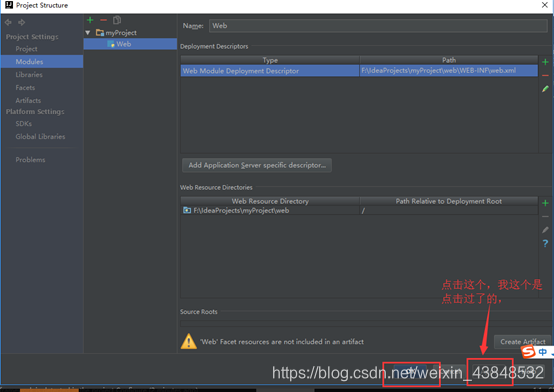Select the Modules settings item
This screenshot has height=392, width=554.
[x=42, y=62]
